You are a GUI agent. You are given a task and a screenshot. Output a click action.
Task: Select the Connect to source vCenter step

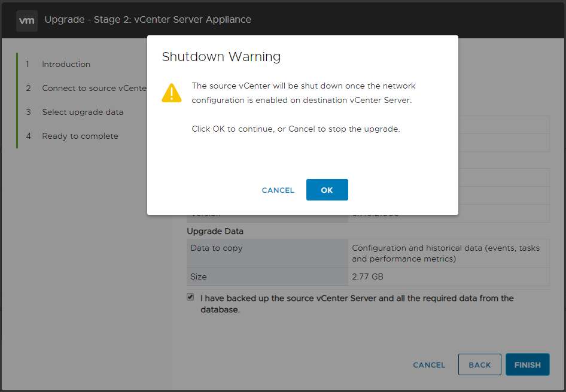[x=90, y=88]
